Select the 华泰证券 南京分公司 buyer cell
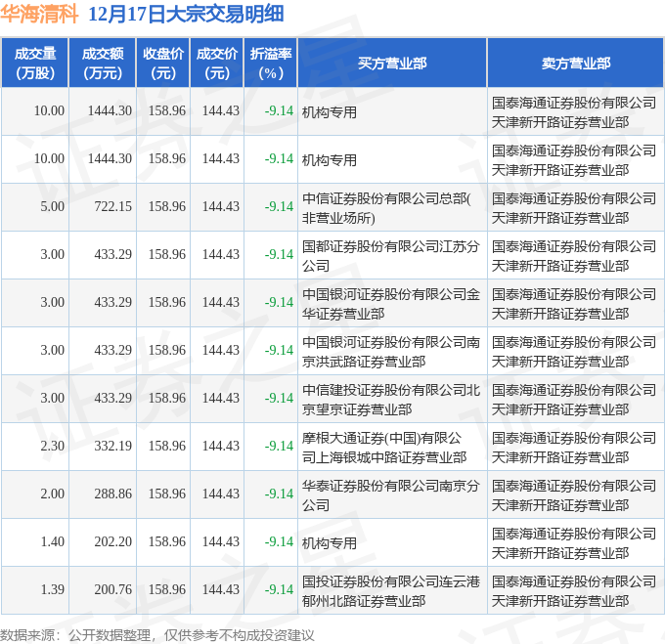665x644 pixels. [x=390, y=494]
